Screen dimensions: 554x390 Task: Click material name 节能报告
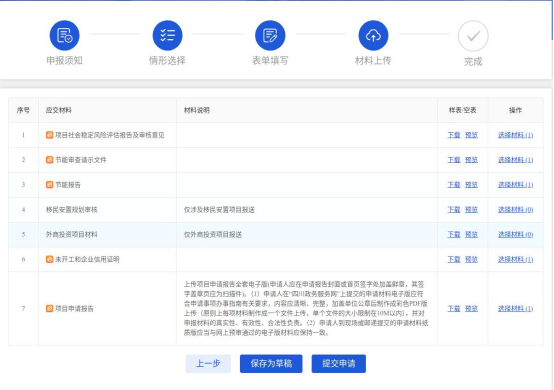pos(68,184)
